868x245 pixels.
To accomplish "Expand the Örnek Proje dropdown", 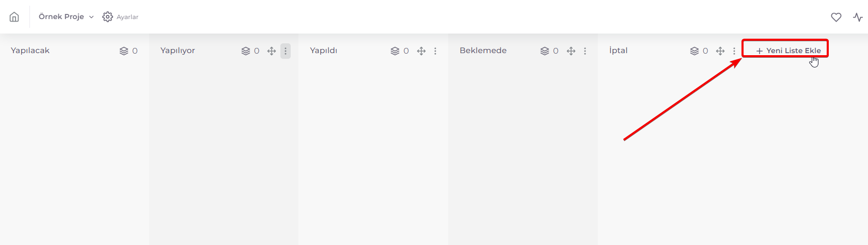I will click(67, 17).
